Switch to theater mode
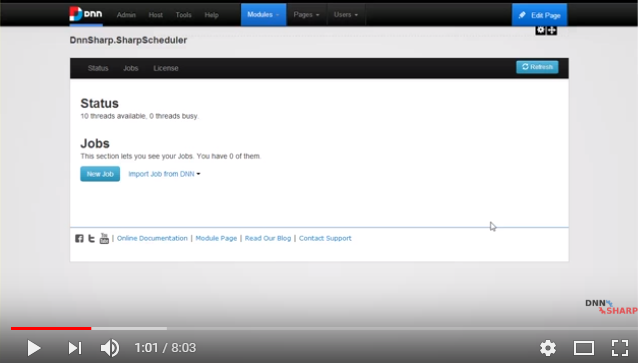This screenshot has width=638, height=363. tap(584, 348)
